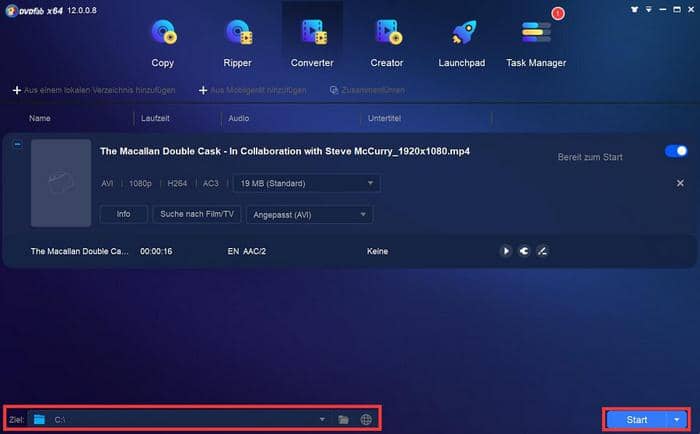Open the title bar menu dropdown icon
The height and width of the screenshot is (434, 700).
[648, 9]
